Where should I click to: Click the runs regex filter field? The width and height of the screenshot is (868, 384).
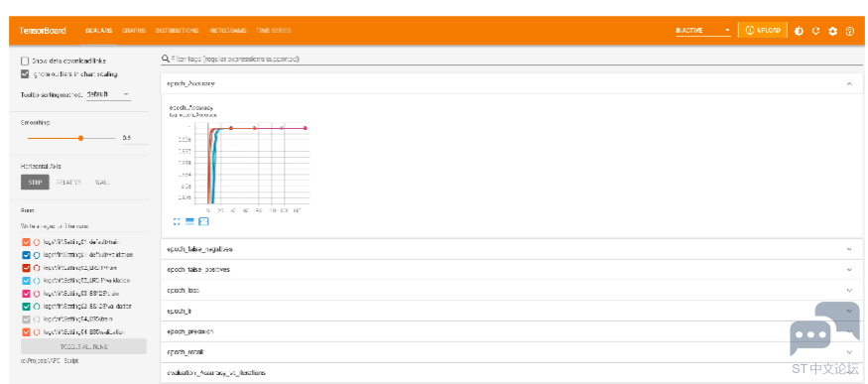[84, 226]
